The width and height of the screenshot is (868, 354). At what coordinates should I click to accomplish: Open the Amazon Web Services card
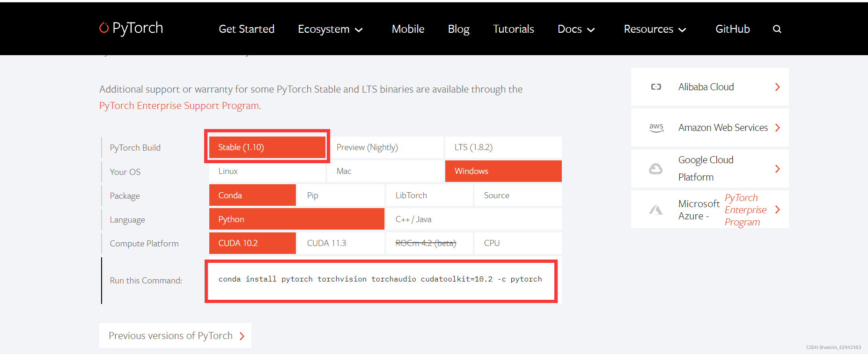pos(710,128)
